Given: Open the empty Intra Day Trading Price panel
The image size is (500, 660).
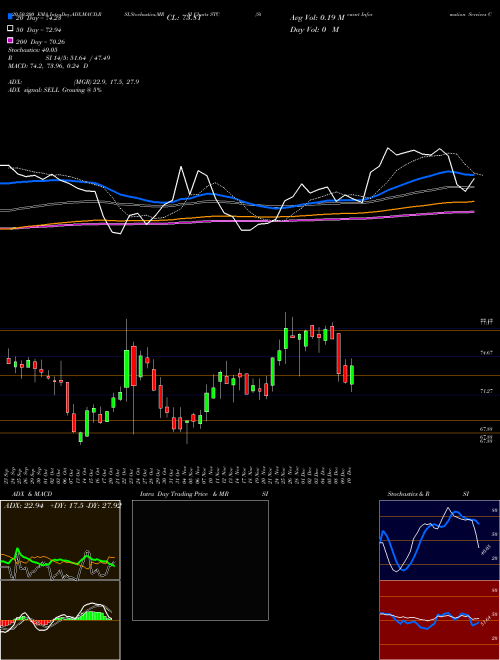Looking at the screenshot, I should pyautogui.click(x=200, y=560).
